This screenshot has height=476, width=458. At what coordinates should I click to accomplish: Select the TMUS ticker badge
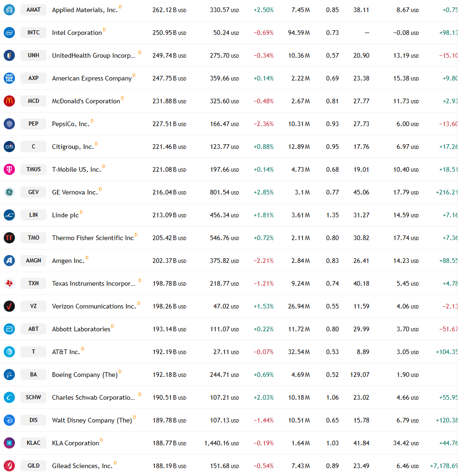[x=33, y=169]
